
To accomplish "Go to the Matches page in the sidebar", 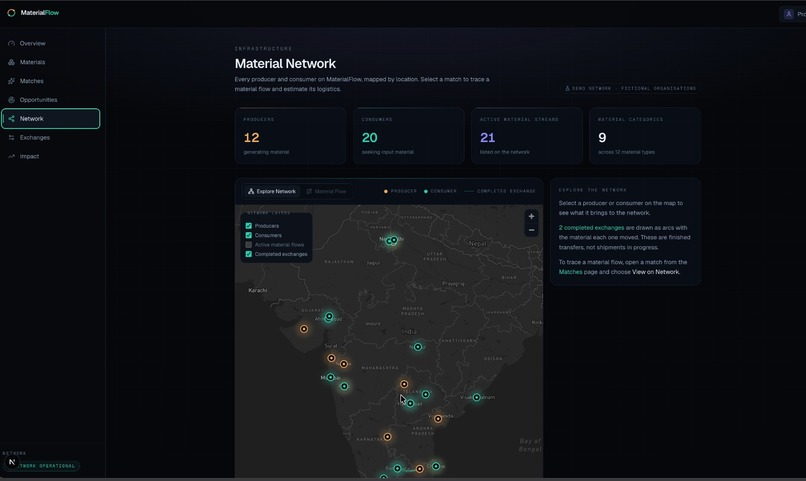I will (50, 81).
